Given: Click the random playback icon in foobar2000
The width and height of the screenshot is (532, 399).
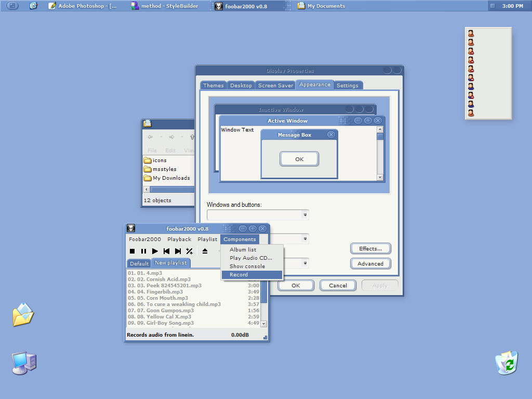Looking at the screenshot, I should pyautogui.click(x=190, y=251).
